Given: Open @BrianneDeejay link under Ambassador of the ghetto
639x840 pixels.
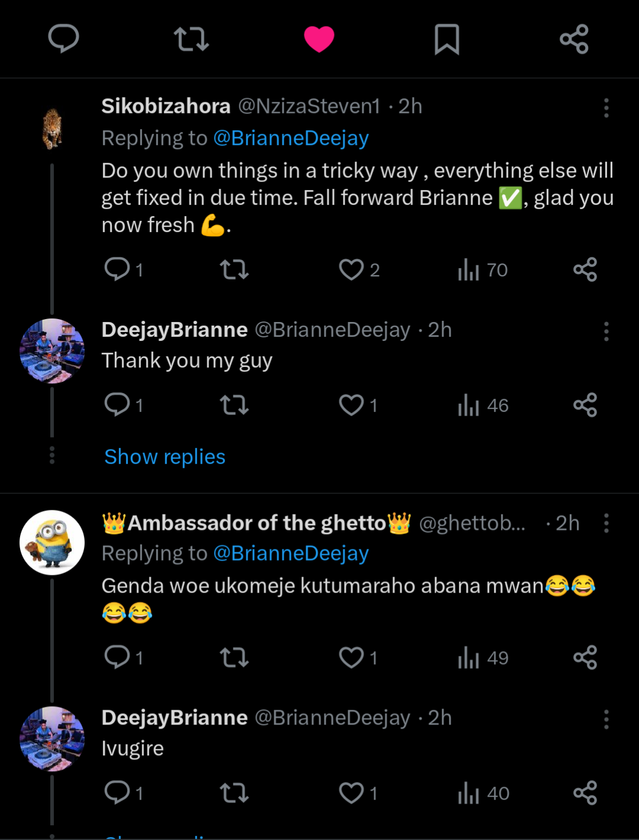Looking at the screenshot, I should pyautogui.click(x=291, y=553).
